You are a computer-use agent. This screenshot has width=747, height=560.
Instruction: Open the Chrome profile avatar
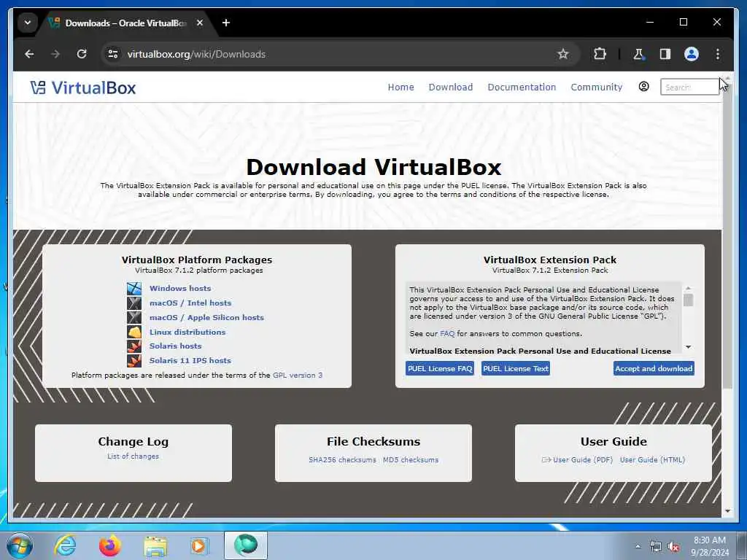[692, 54]
